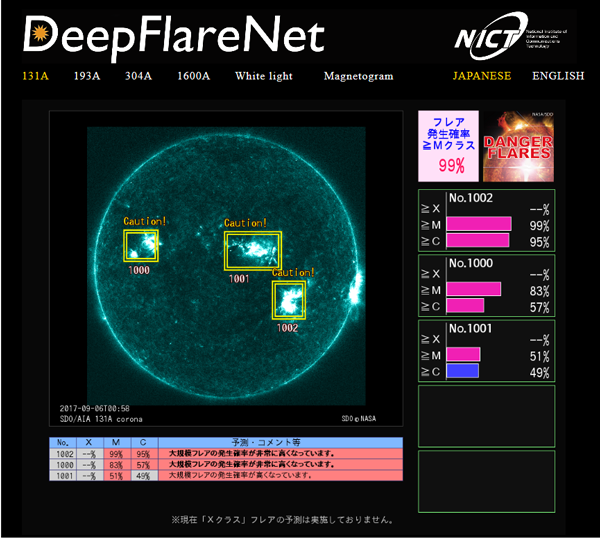Screen dimensions: 600x538
Task: Click the SDO NASA credit text
Action: tap(359, 419)
